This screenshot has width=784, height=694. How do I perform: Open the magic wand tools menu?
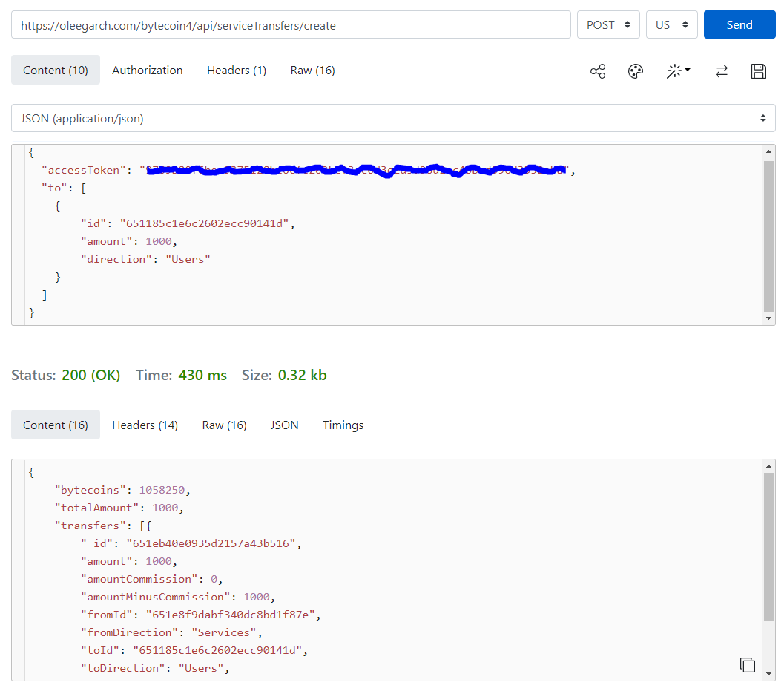(678, 71)
